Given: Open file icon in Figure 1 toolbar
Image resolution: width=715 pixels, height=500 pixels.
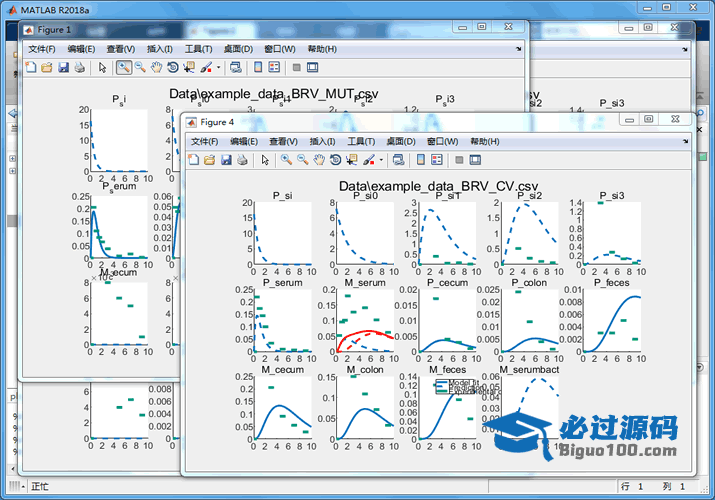Looking at the screenshot, I should [x=47, y=67].
